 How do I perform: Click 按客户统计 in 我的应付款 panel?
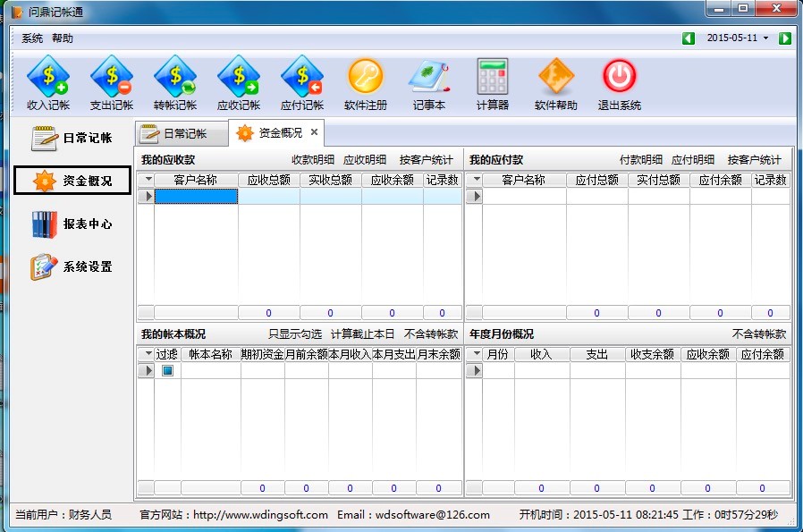(755, 160)
